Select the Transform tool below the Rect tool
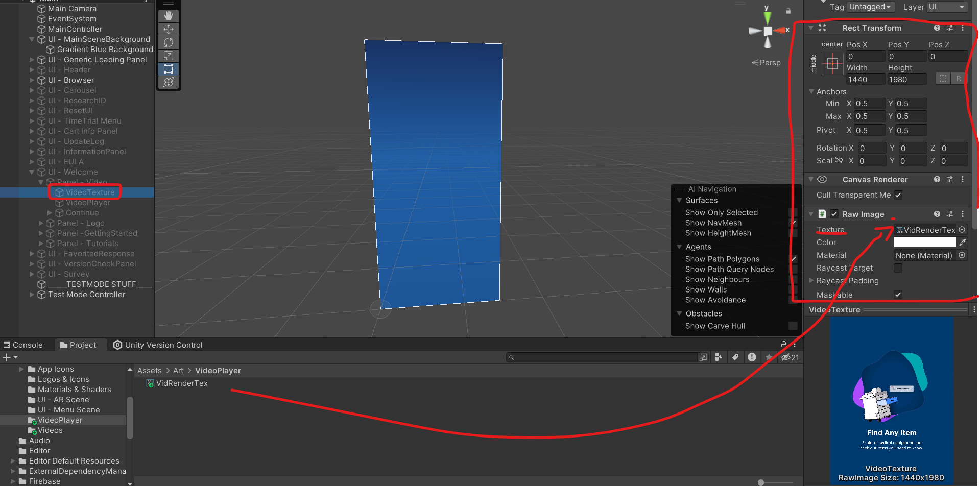The height and width of the screenshot is (486, 980). 169,82
